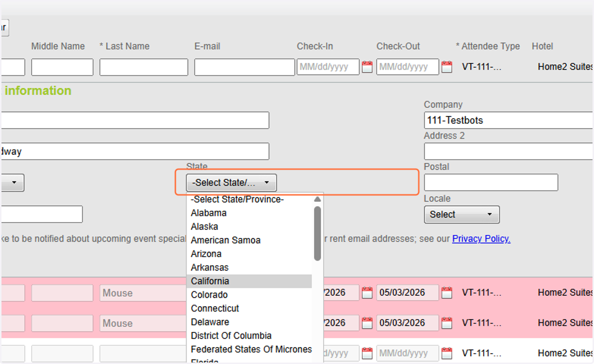The height and width of the screenshot is (364, 594).
Task: Click the top row Check-Out date field
Action: (407, 67)
